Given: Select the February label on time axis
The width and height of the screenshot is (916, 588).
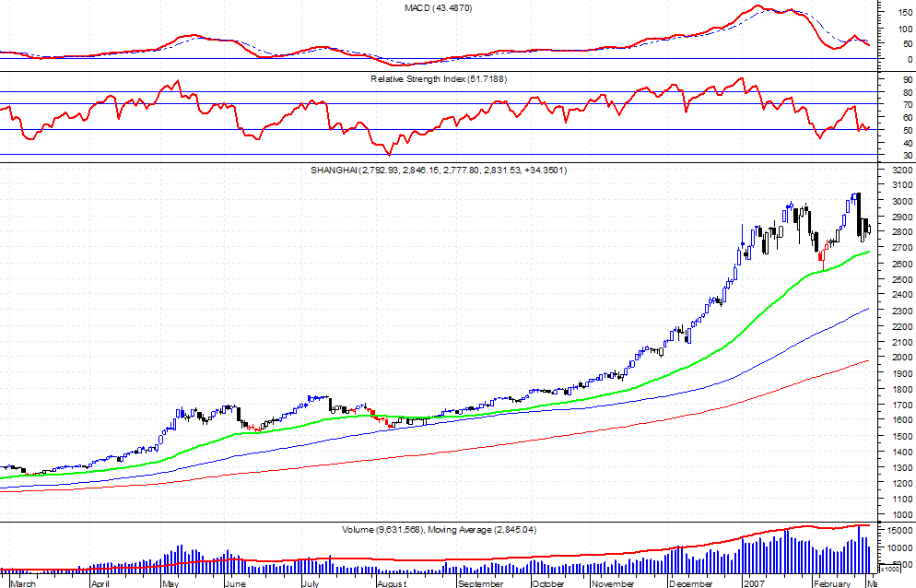Looking at the screenshot, I should (832, 583).
